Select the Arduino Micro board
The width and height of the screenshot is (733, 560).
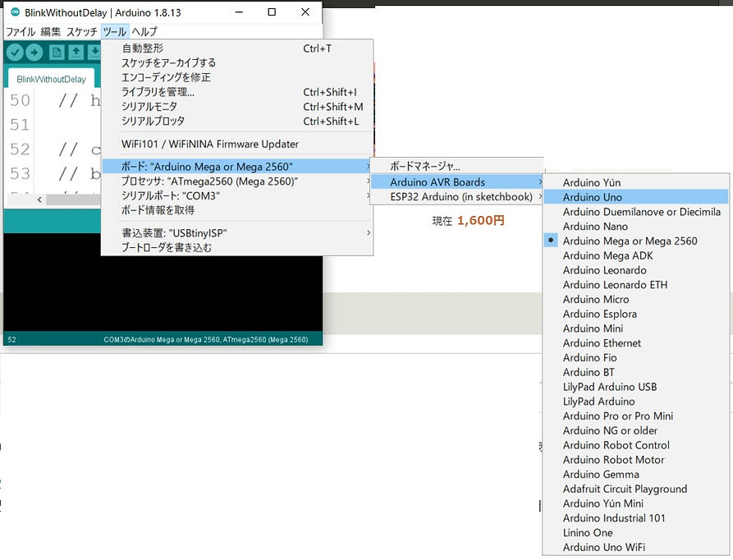pos(636,299)
